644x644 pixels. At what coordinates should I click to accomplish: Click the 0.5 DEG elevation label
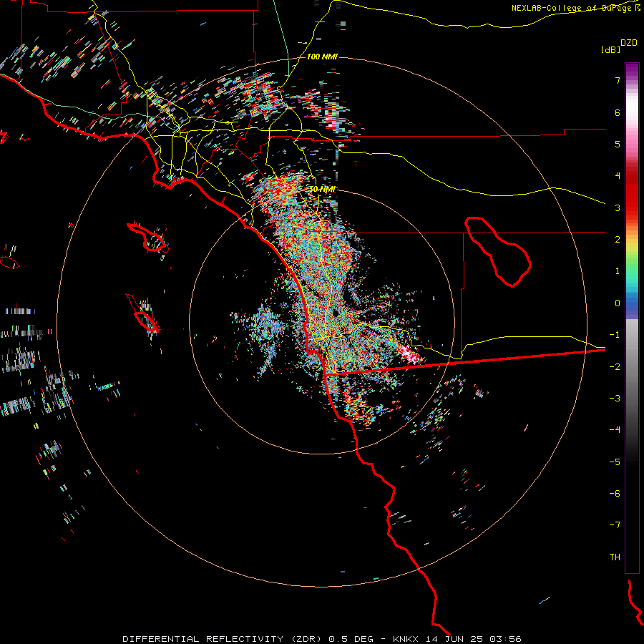351,639
